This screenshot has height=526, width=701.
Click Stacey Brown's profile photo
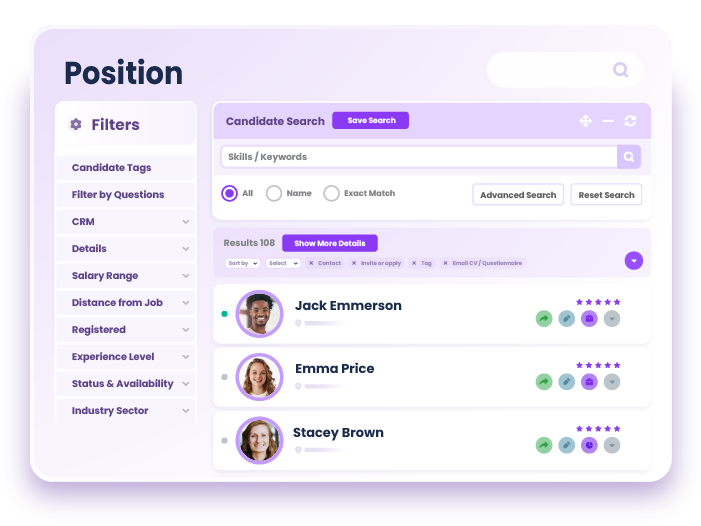tap(259, 440)
